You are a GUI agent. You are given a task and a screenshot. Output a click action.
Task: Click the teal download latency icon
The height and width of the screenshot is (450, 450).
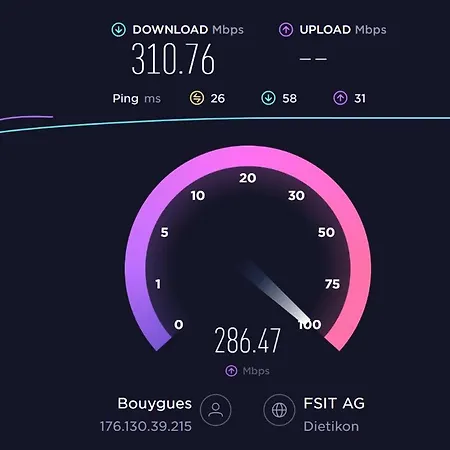(268, 98)
